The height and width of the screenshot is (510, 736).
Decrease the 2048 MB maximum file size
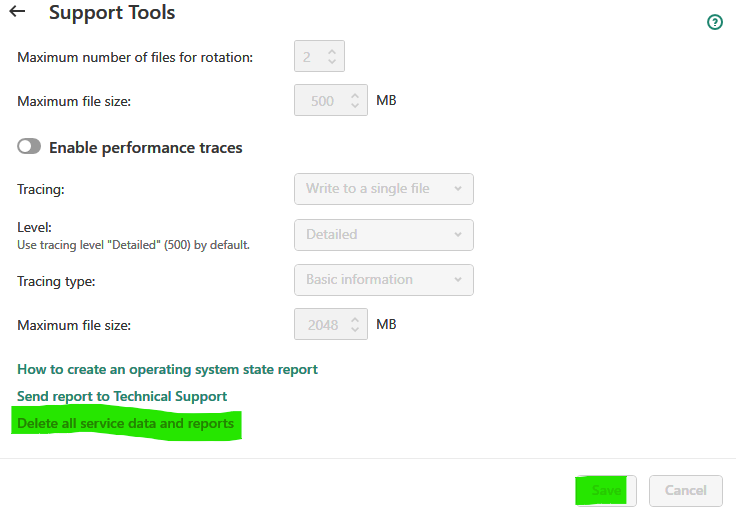[354, 330]
